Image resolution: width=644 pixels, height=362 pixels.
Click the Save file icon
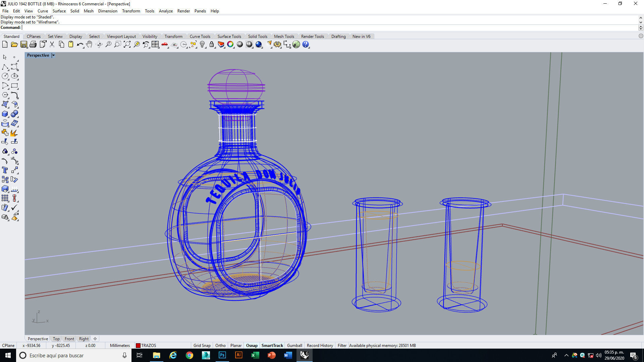pos(23,45)
